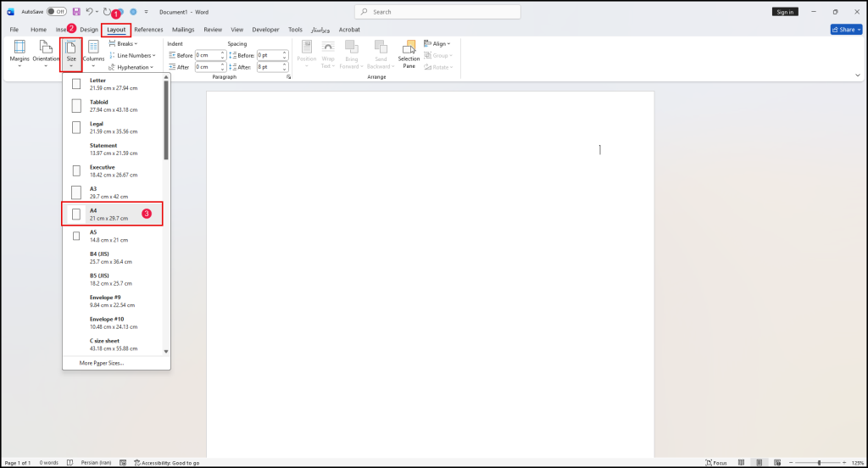Adjust the zoom slider handle
The width and height of the screenshot is (868, 468).
819,462
